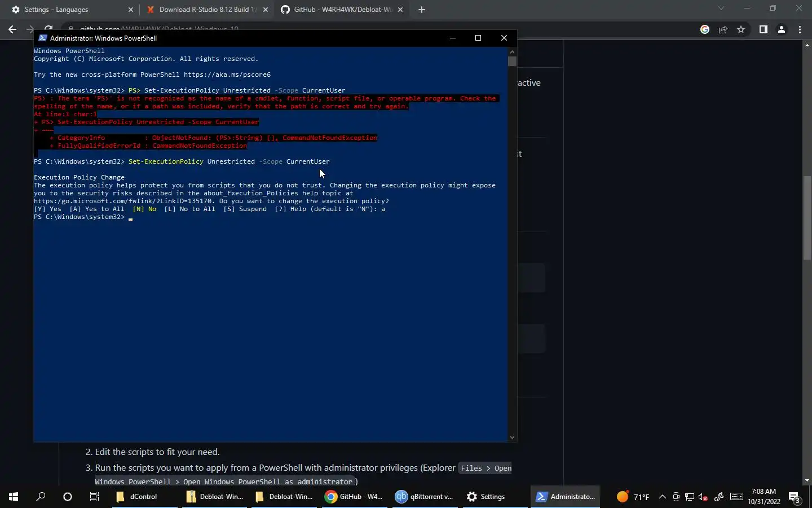
Task: Click the PowerShell title bar text
Action: (x=103, y=38)
